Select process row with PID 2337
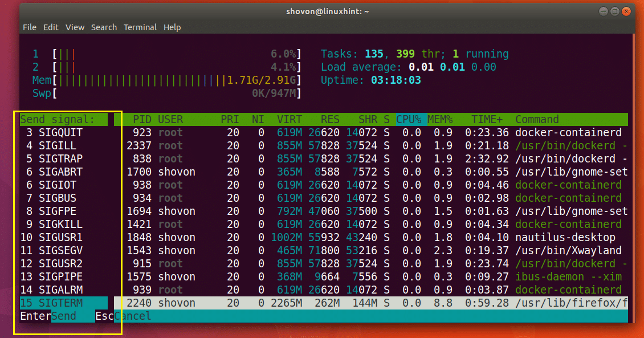644x338 pixels. (371, 145)
